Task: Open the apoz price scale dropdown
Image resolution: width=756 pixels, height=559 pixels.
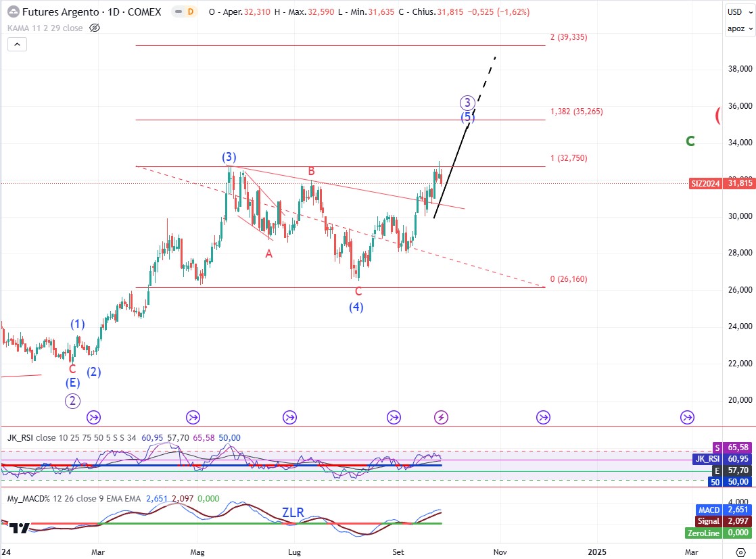Action: pyautogui.click(x=740, y=28)
